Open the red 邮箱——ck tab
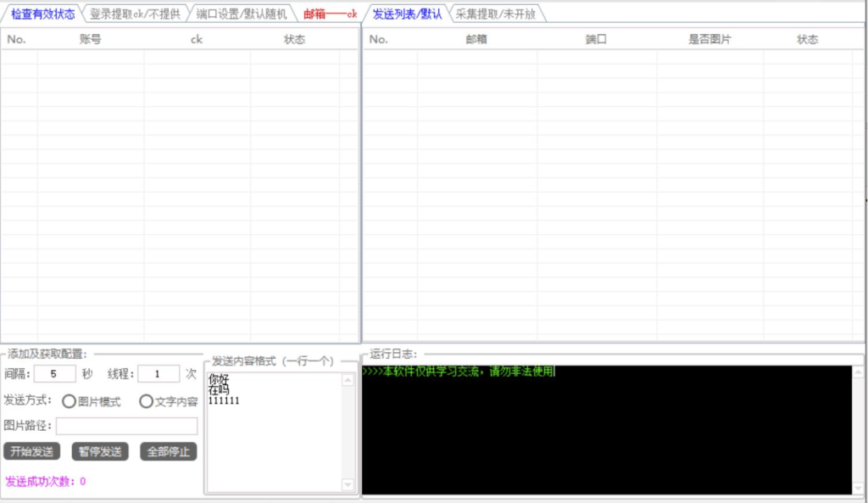 [330, 14]
